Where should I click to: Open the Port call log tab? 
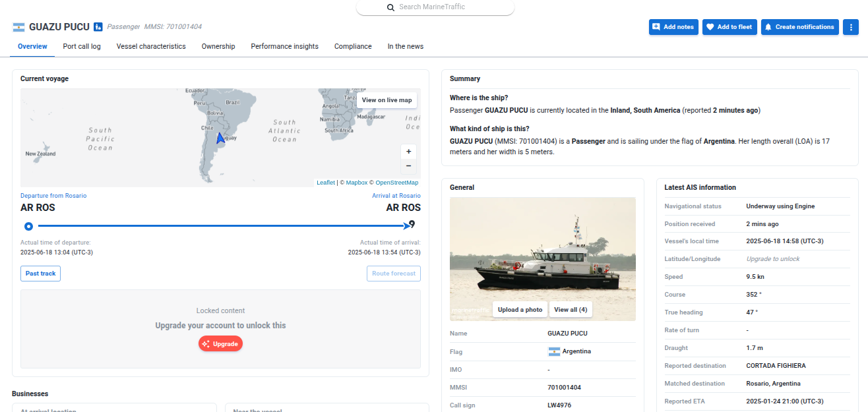point(82,47)
